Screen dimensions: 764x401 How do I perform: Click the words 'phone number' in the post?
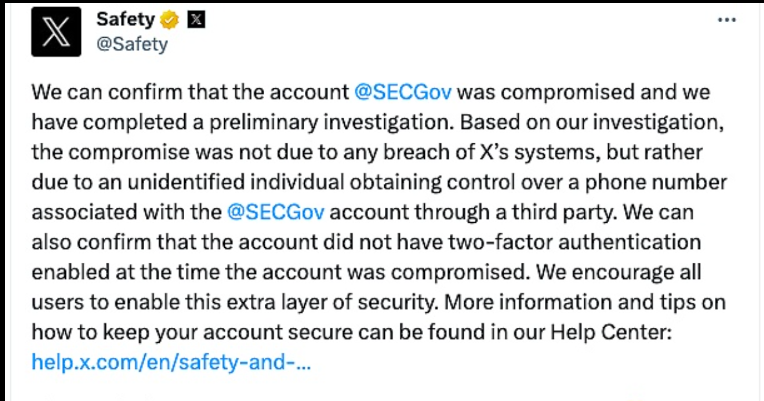pos(666,185)
